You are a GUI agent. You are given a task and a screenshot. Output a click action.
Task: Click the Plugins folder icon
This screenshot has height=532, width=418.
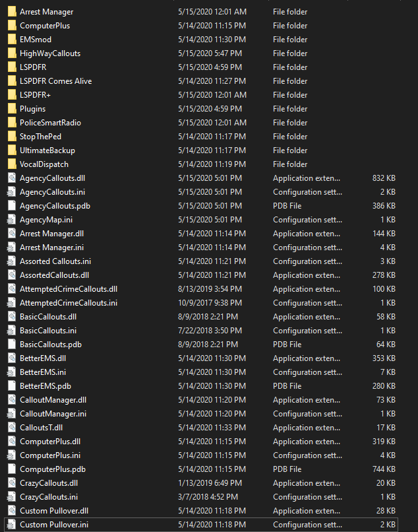tap(12, 108)
